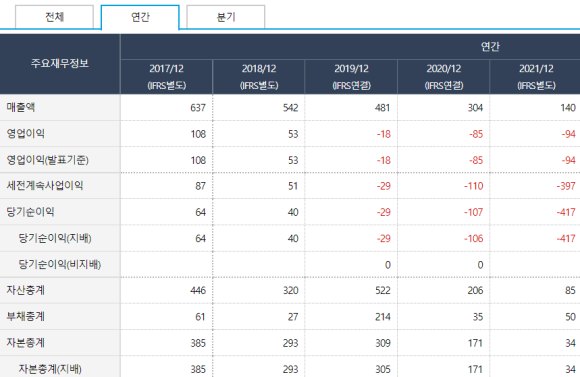Viewport: 580px width, 377px height.
Task: Click 부채총계 value 50
Action: [570, 317]
